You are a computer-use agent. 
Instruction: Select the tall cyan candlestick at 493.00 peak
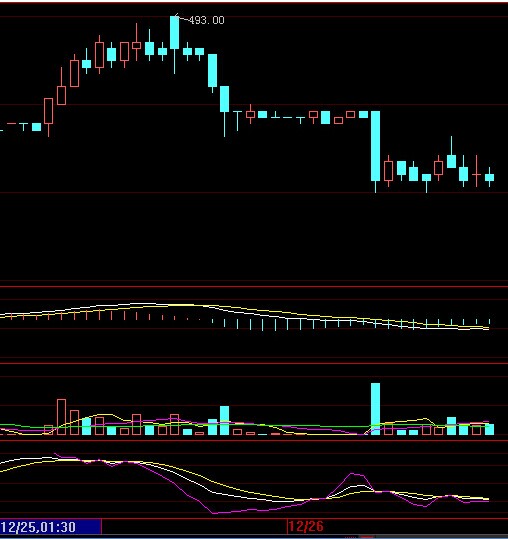click(175, 33)
